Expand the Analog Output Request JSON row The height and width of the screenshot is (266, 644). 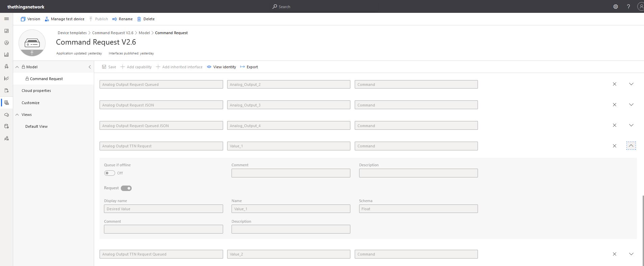click(x=631, y=105)
